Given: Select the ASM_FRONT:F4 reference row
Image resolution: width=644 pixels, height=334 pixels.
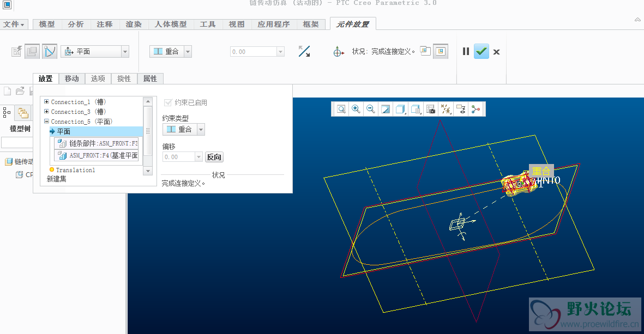Looking at the screenshot, I should coord(97,155).
